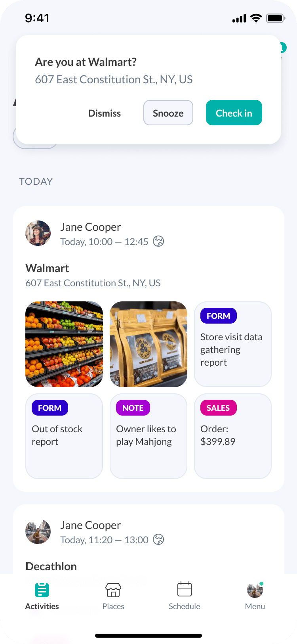Snooze the Walmart check-in prompt
Viewport: 297px width, 644px height.
168,113
